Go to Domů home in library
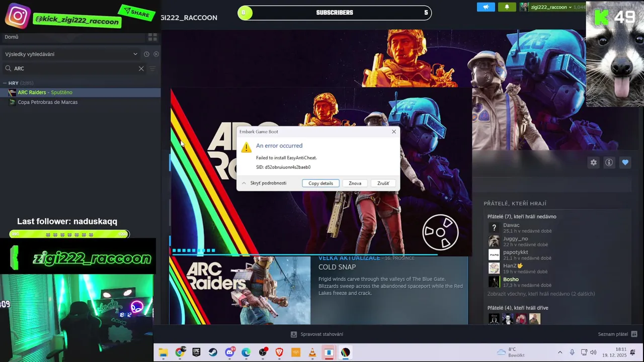Screen dimensions: 644x362 [12, 37]
